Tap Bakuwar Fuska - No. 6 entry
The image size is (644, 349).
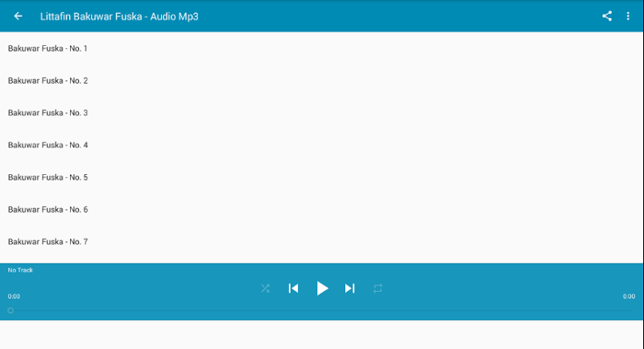(x=321, y=210)
